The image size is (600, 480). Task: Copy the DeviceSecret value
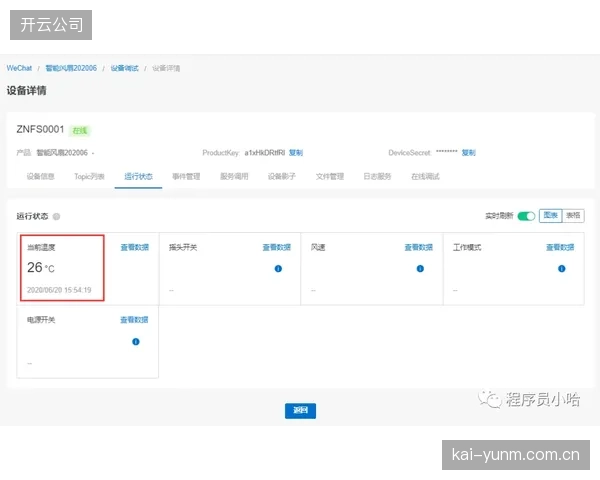pos(468,153)
